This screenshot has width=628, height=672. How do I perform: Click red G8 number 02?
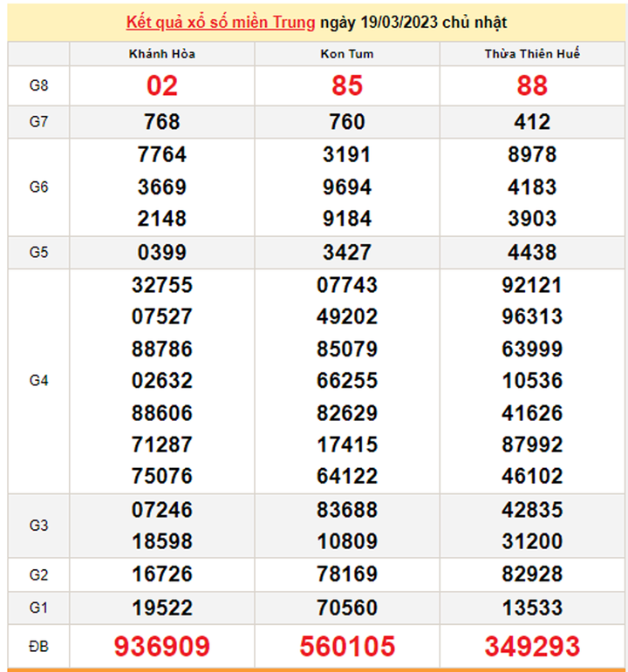[x=162, y=85]
